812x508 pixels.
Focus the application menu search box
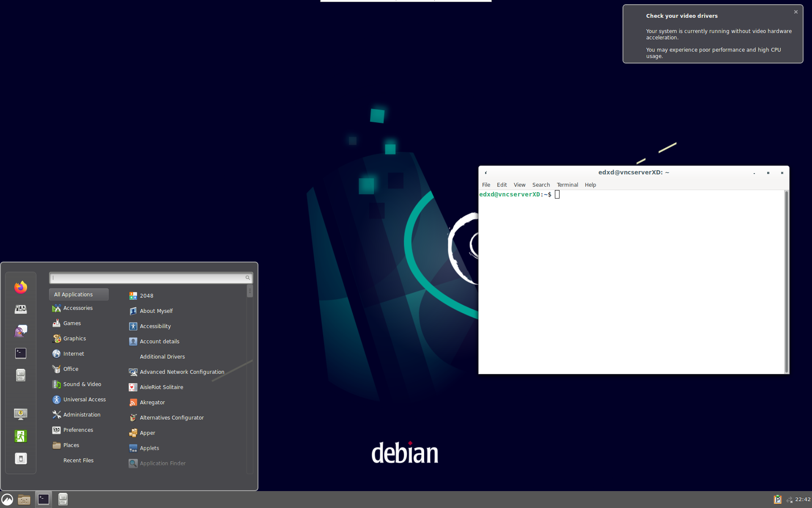[x=151, y=278]
